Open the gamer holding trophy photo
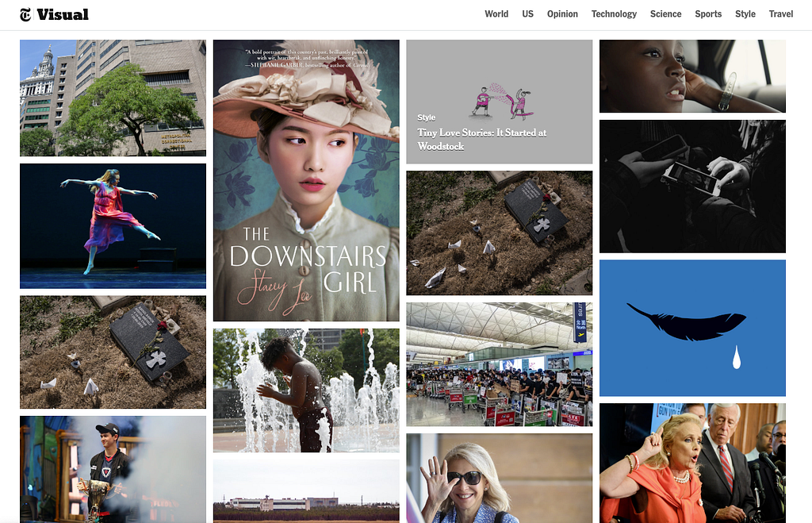Image resolution: width=812 pixels, height=523 pixels. coord(113,470)
